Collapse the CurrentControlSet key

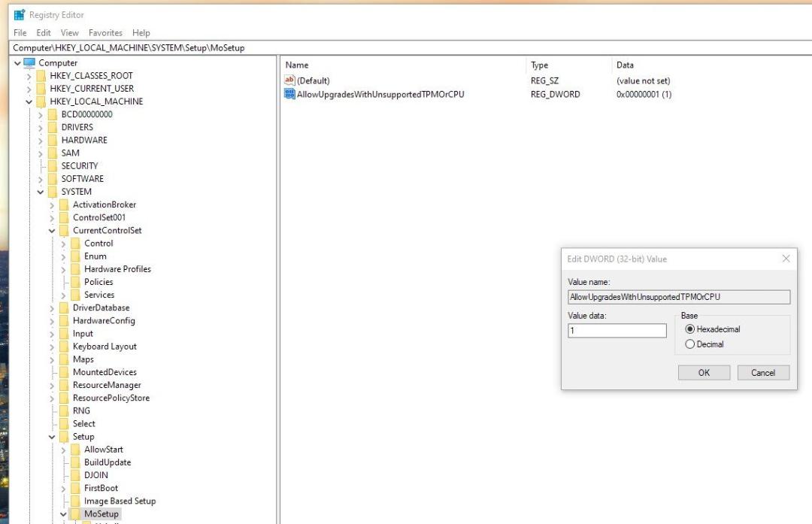coord(52,231)
